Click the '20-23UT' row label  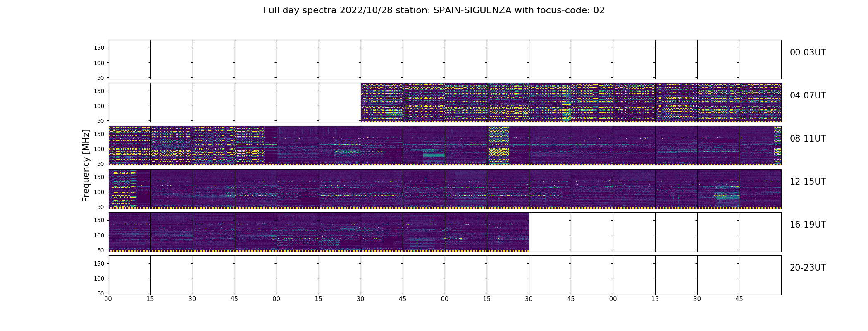pyautogui.click(x=808, y=268)
